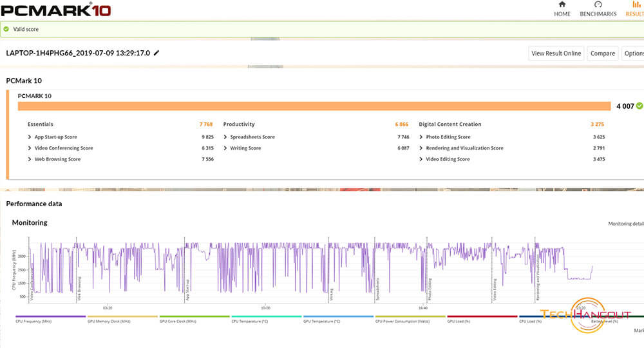The width and height of the screenshot is (644, 348).
Task: Click the Writing value 6 087
Action: click(403, 148)
